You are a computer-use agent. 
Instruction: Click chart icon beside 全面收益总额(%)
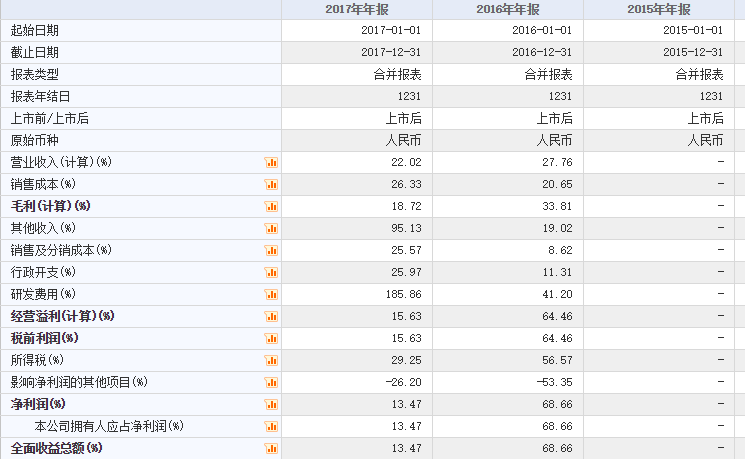[271, 449]
